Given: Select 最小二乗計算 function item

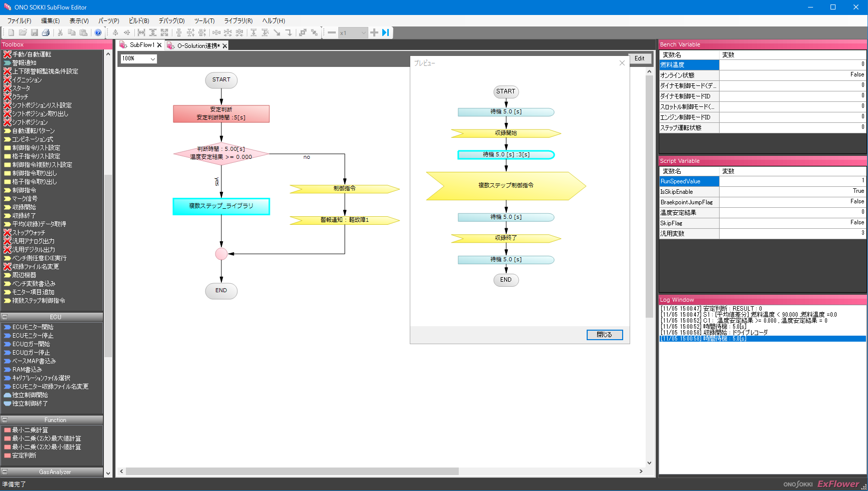Looking at the screenshot, I should pyautogui.click(x=30, y=430).
